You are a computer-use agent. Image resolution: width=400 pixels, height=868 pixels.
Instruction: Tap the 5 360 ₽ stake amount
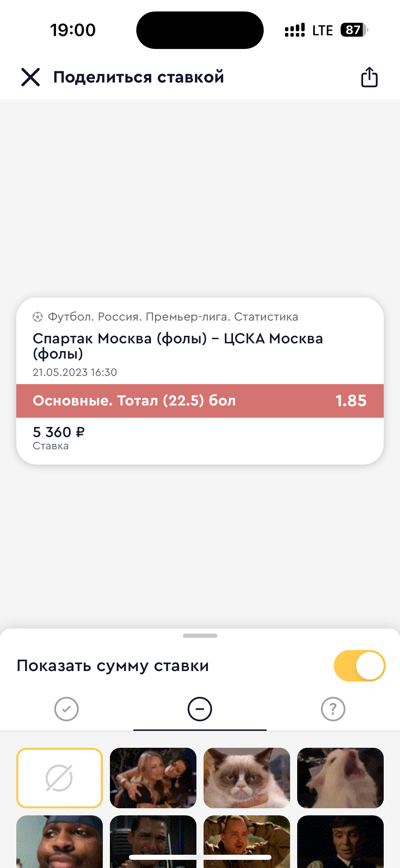59,432
